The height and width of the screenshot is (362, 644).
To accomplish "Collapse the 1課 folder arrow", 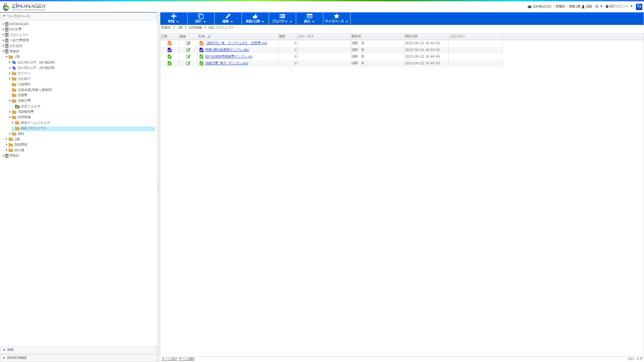I will pyautogui.click(x=6, y=57).
